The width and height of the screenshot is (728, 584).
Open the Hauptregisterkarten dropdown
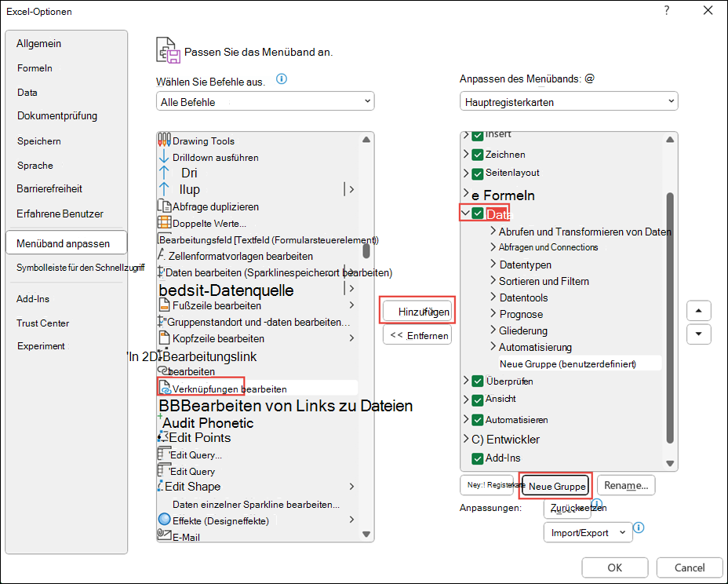[569, 101]
